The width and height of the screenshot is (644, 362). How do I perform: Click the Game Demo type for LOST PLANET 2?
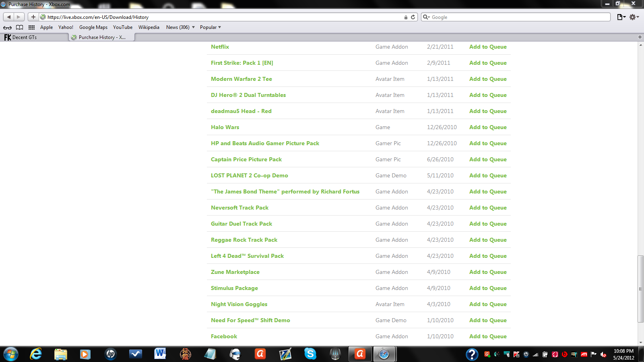pos(391,175)
